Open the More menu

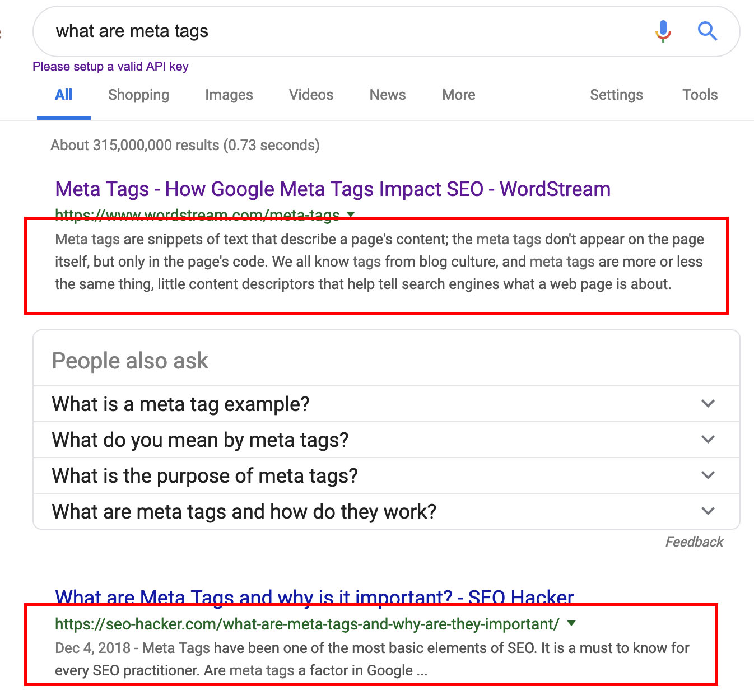[458, 95]
